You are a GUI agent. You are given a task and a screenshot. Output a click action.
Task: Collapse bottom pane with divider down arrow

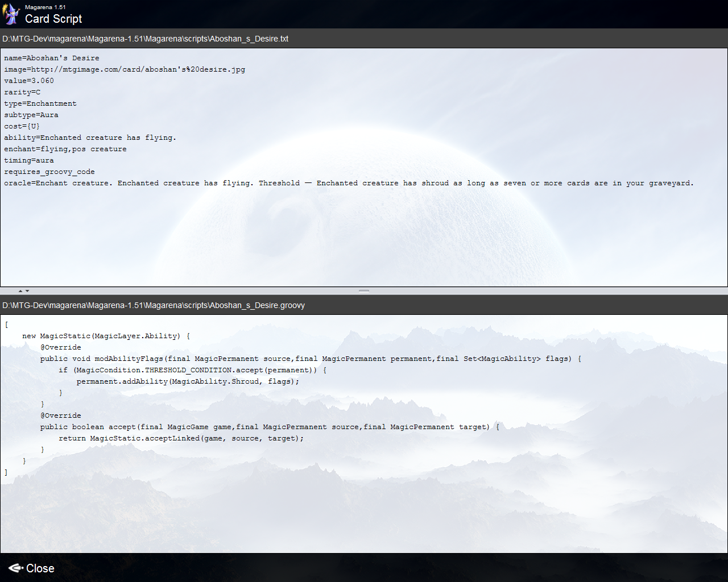27,291
